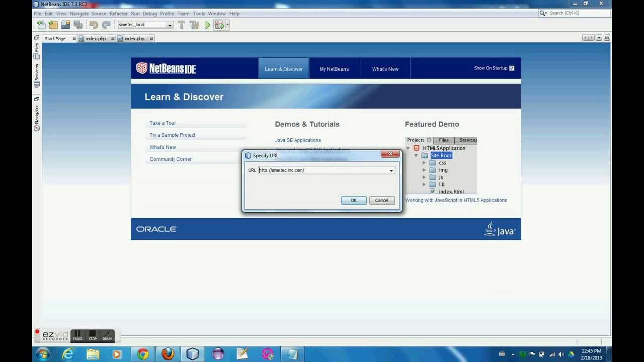Screen dimensions: 644x362
Task: Open the Services sidebar panel
Action: pos(36,76)
